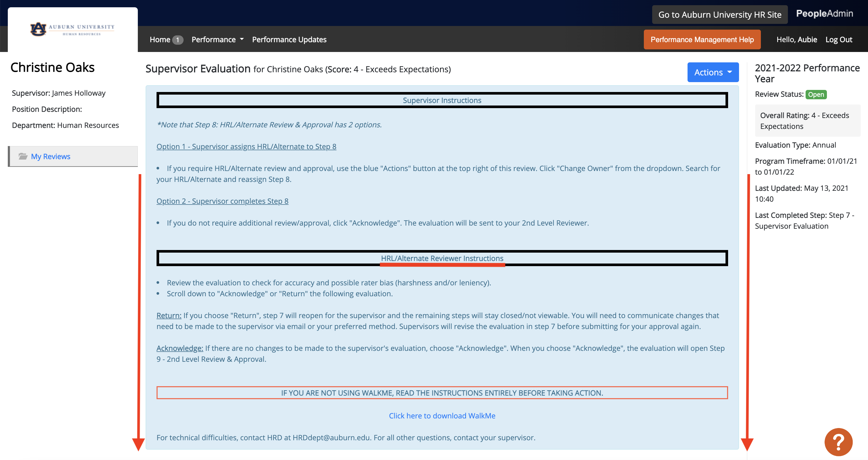Click the green Open review status badge
The height and width of the screenshot is (460, 868).
pos(816,94)
